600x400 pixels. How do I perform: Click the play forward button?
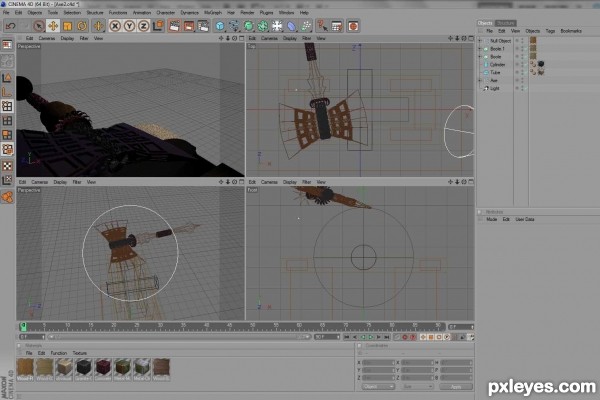[x=370, y=337]
